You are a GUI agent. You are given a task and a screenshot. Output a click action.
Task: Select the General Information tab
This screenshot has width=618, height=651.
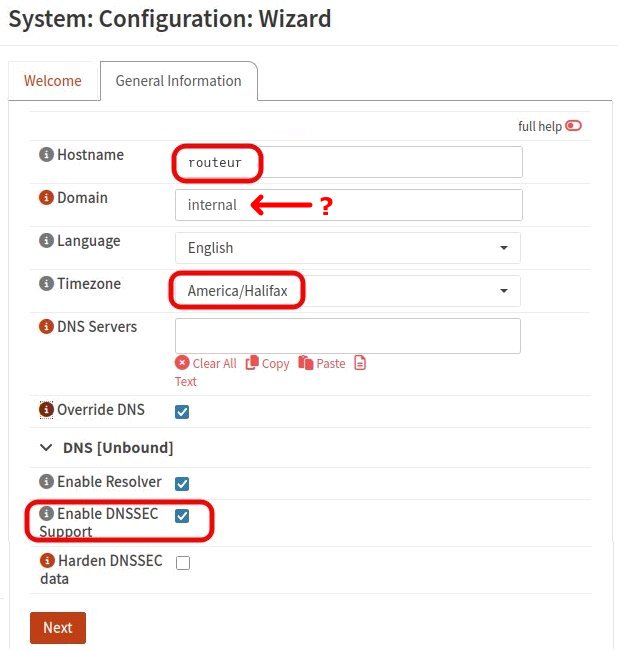(178, 81)
